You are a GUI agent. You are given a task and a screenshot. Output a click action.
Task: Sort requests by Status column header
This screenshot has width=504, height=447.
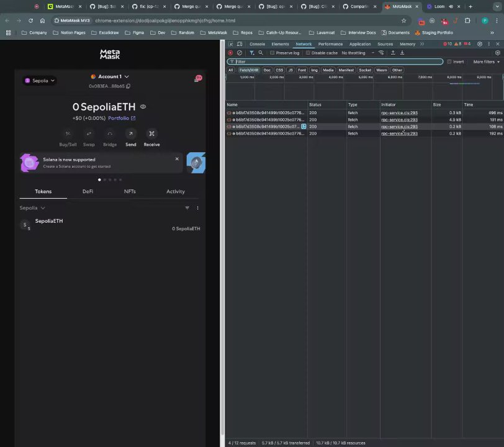pos(327,105)
